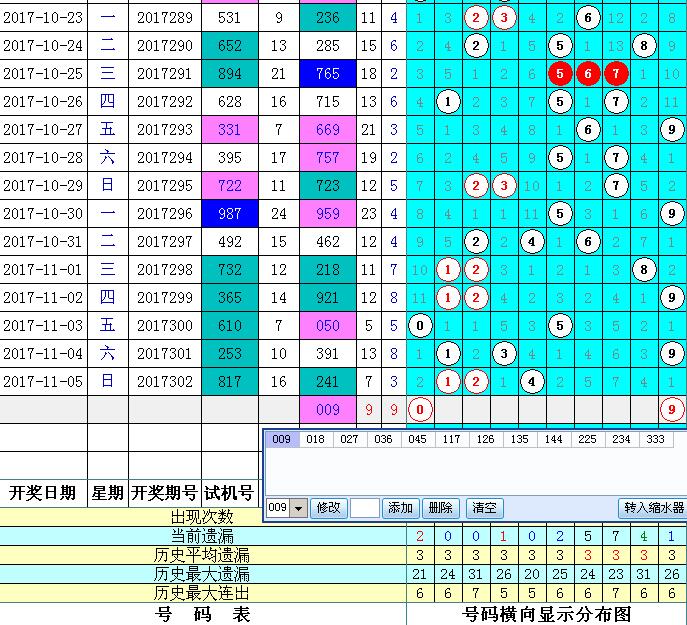Select the 036 entry in the number list
Image resolution: width=687 pixels, height=625 pixels.
click(383, 439)
